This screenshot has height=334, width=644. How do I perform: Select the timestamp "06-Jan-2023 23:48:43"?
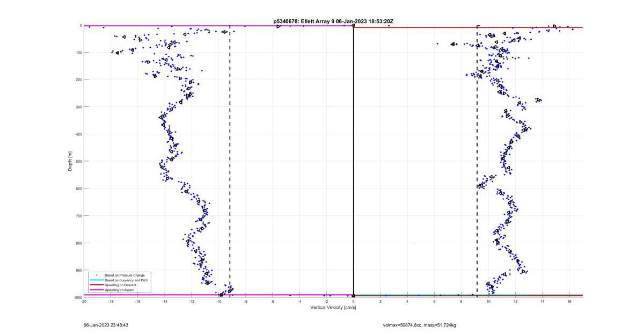[x=106, y=325]
